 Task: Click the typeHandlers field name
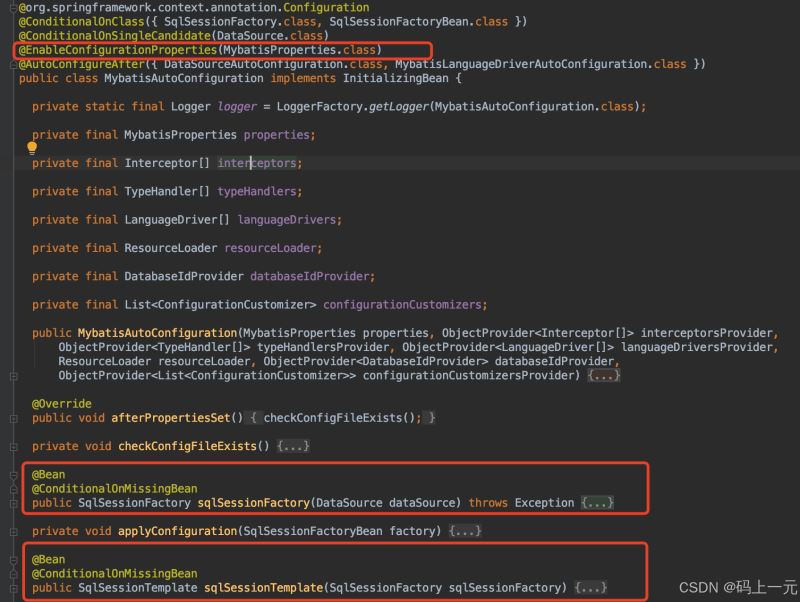257,192
